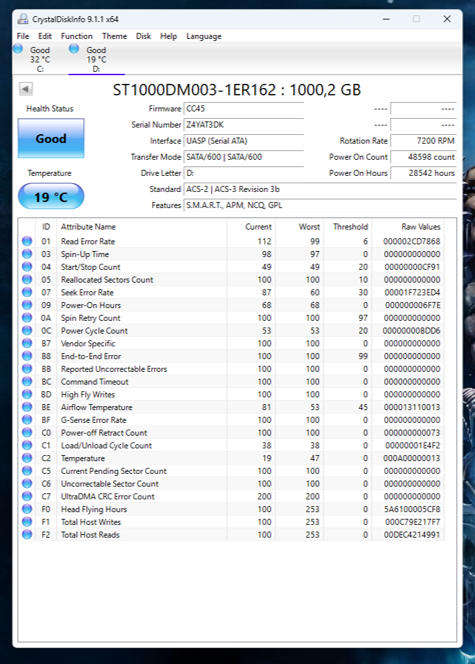
Task: Open the Help menu
Action: tap(168, 36)
